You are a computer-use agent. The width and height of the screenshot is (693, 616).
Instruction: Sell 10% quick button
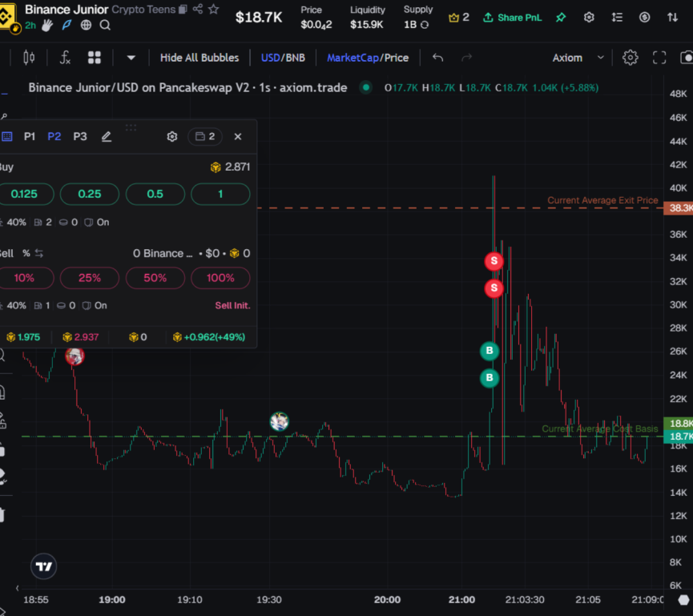tap(24, 278)
